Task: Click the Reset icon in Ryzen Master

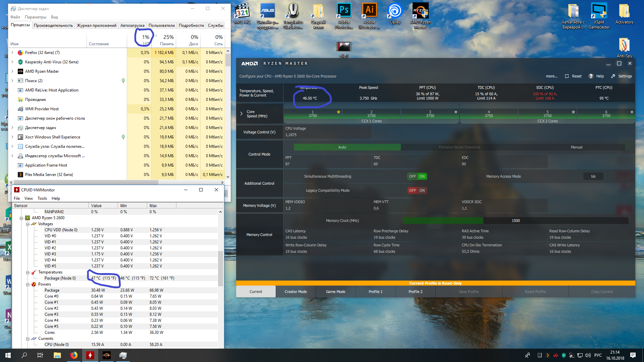Action: point(567,76)
